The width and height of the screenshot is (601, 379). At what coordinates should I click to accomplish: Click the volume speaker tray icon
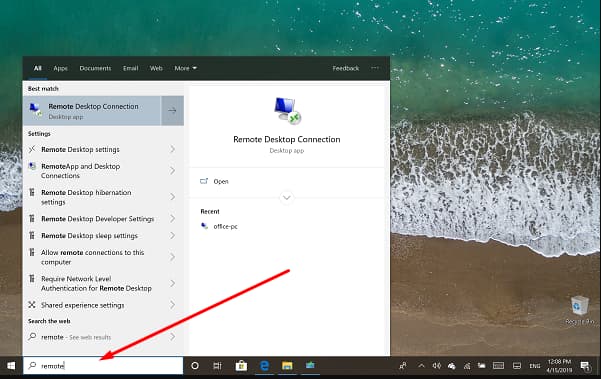[x=436, y=366]
